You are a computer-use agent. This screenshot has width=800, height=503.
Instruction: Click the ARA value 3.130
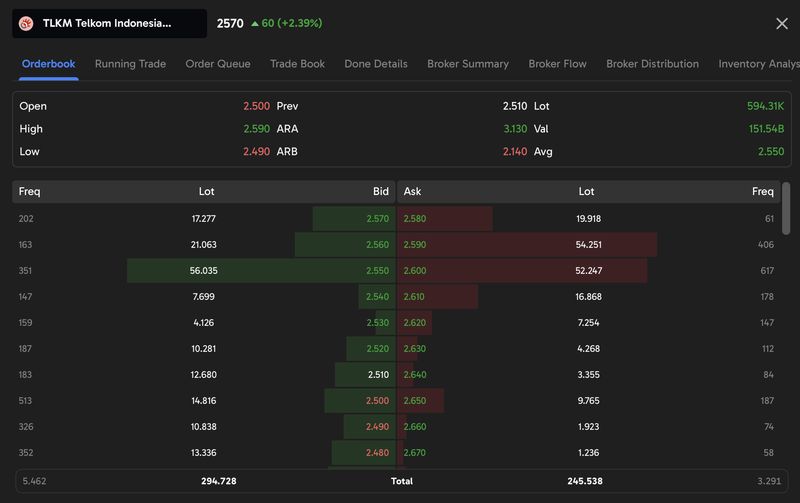click(x=515, y=129)
